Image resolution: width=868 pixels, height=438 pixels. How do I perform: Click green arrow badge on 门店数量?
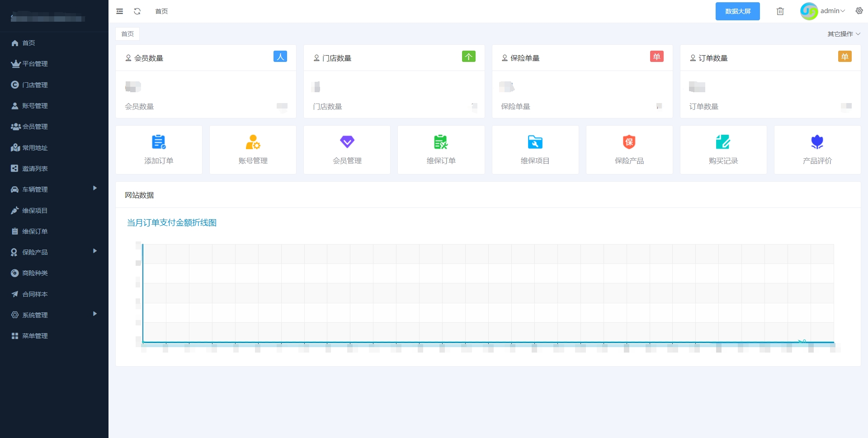pyautogui.click(x=469, y=57)
